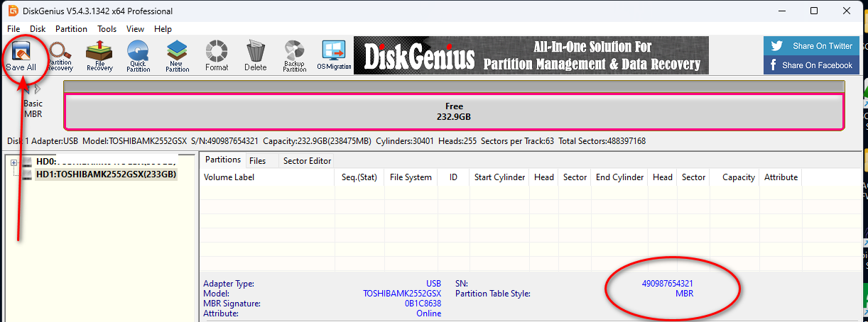Open the Backup Partition tool
Viewport: 868px width, 322px height.
(x=294, y=55)
